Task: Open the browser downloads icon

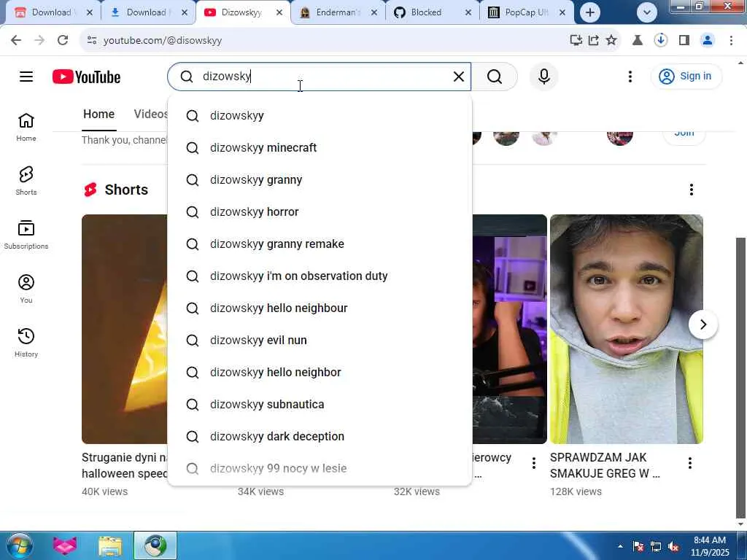Action: (x=660, y=40)
